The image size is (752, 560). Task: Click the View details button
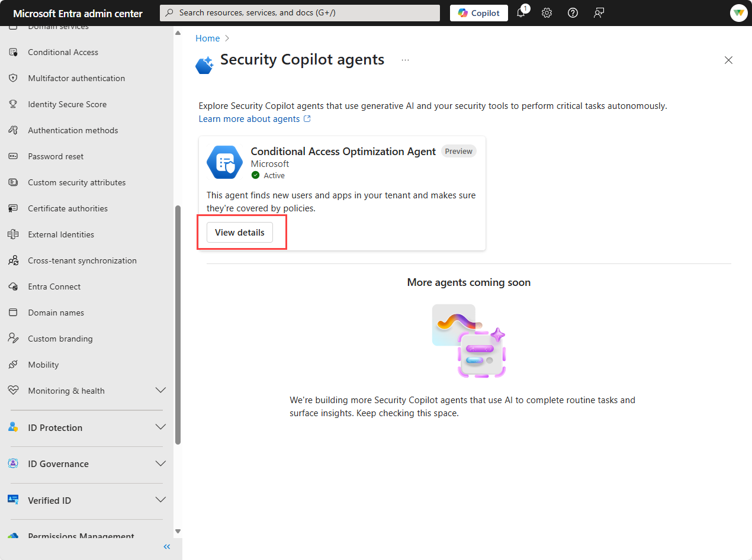(x=240, y=233)
